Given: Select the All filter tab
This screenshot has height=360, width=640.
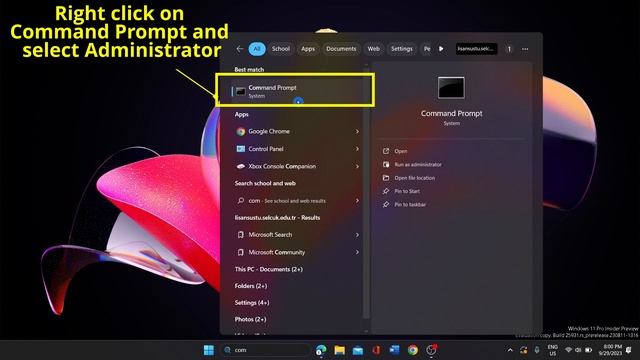Looking at the screenshot, I should (x=257, y=49).
